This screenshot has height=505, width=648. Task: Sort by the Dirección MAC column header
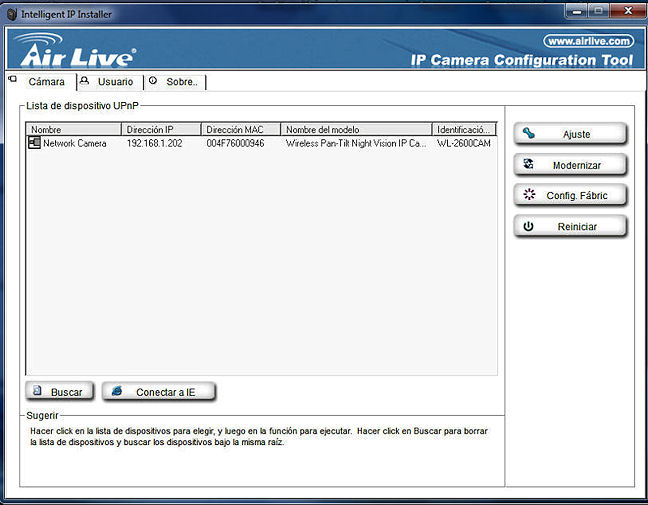click(x=241, y=129)
